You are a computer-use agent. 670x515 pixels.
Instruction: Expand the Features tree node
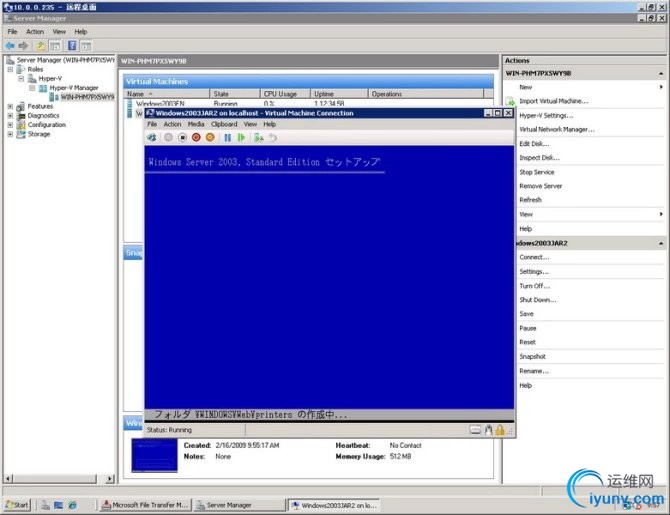coord(10,106)
